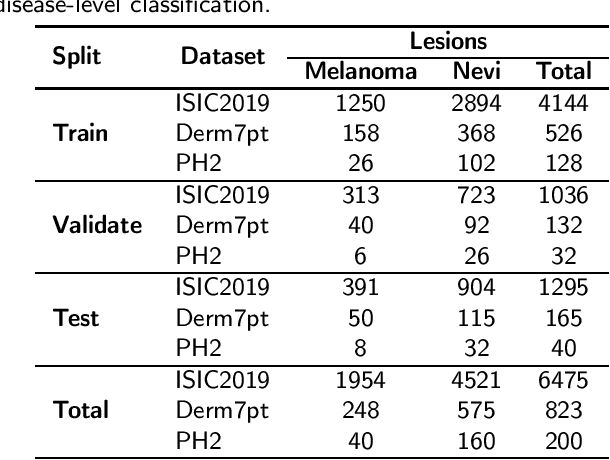Select the Lesions header cell
The height and width of the screenshot is (460, 610).
(x=448, y=42)
